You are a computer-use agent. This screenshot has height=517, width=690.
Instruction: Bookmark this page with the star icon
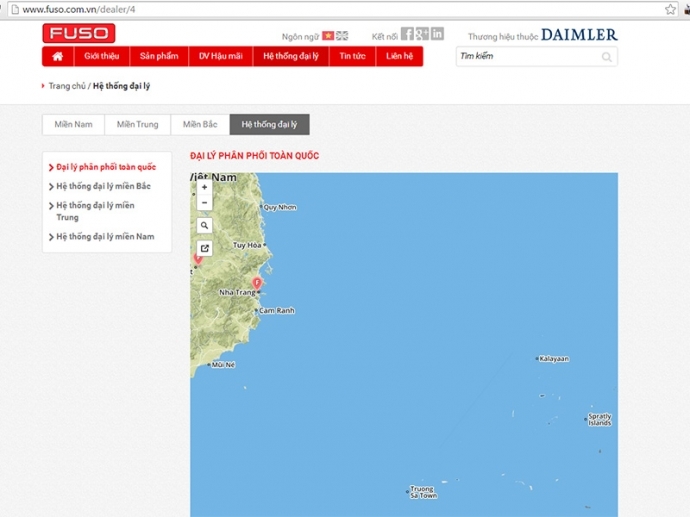pyautogui.click(x=670, y=9)
